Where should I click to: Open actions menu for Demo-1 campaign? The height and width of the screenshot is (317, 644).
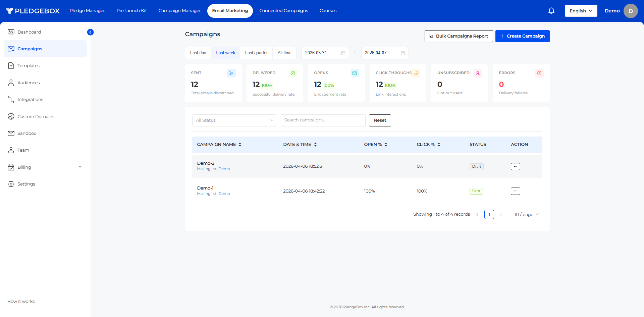click(515, 191)
